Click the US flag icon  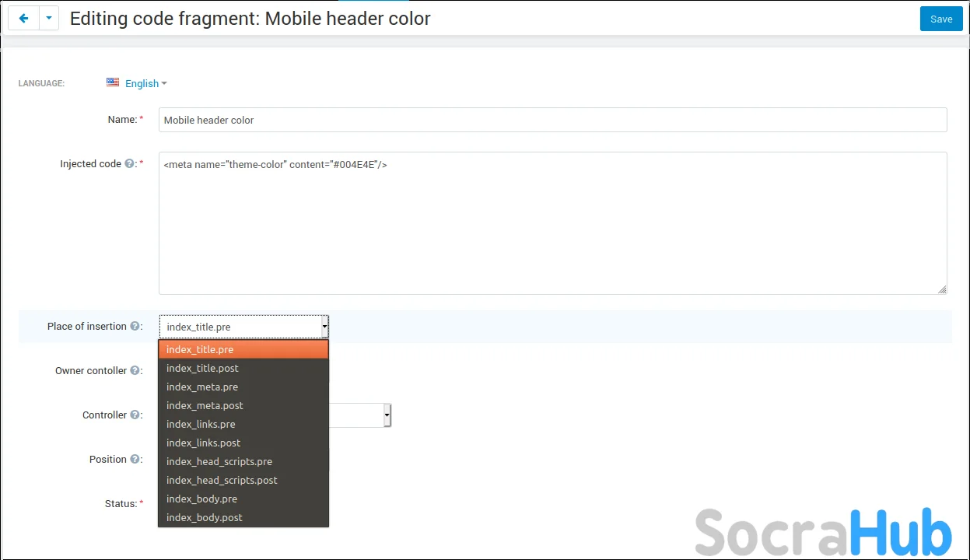coord(113,82)
